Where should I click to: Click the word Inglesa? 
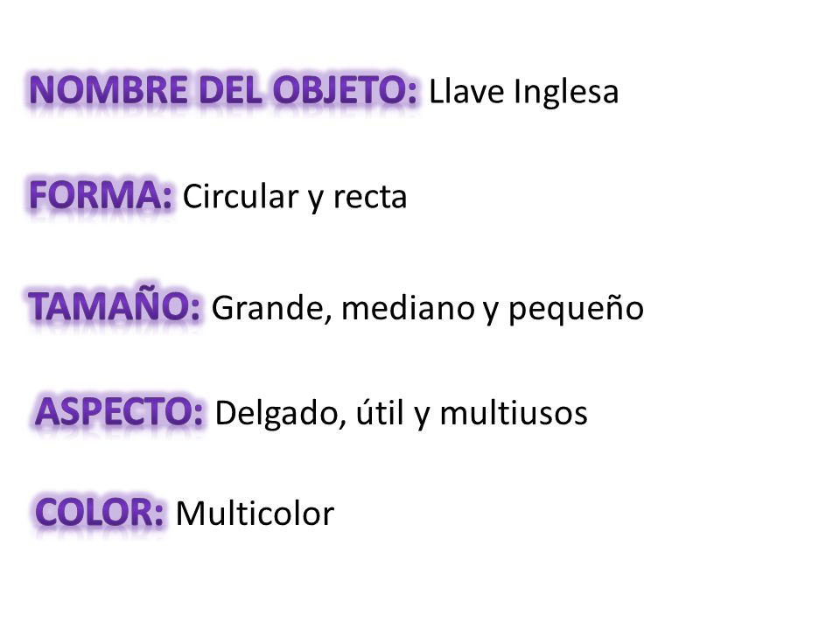(x=566, y=92)
